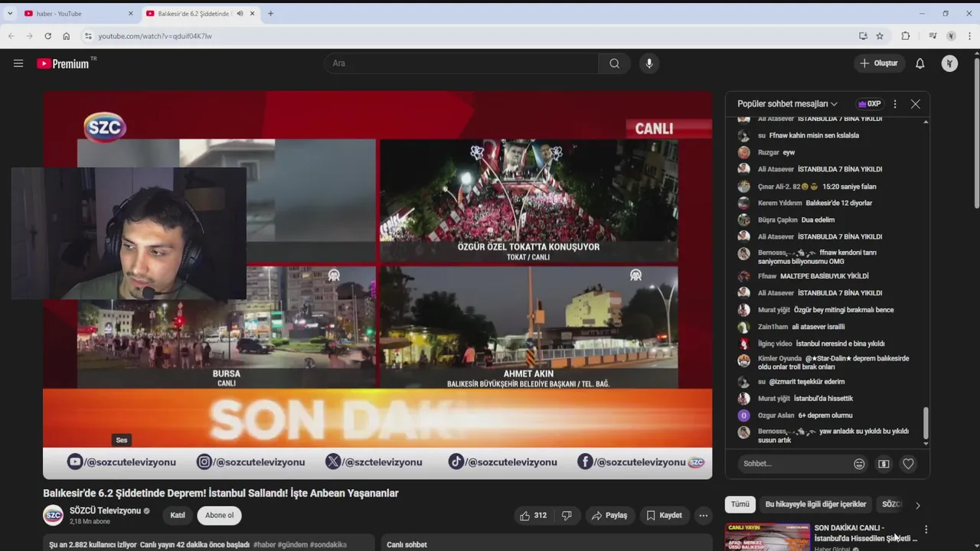
Task: Open the YouTube account avatar menu
Action: (949, 64)
